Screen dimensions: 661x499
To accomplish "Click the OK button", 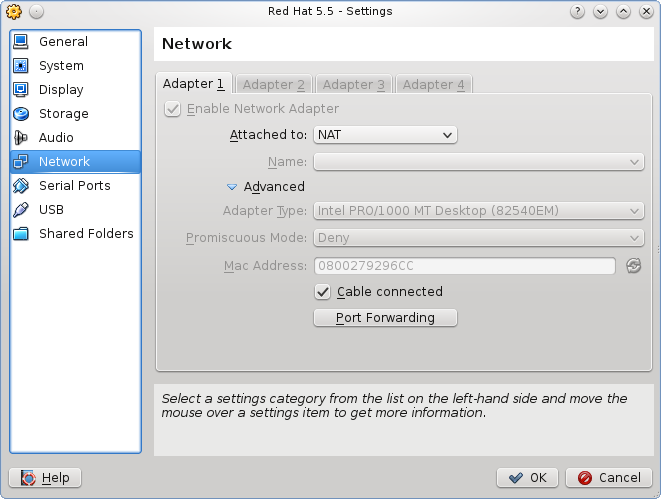I will [527, 478].
